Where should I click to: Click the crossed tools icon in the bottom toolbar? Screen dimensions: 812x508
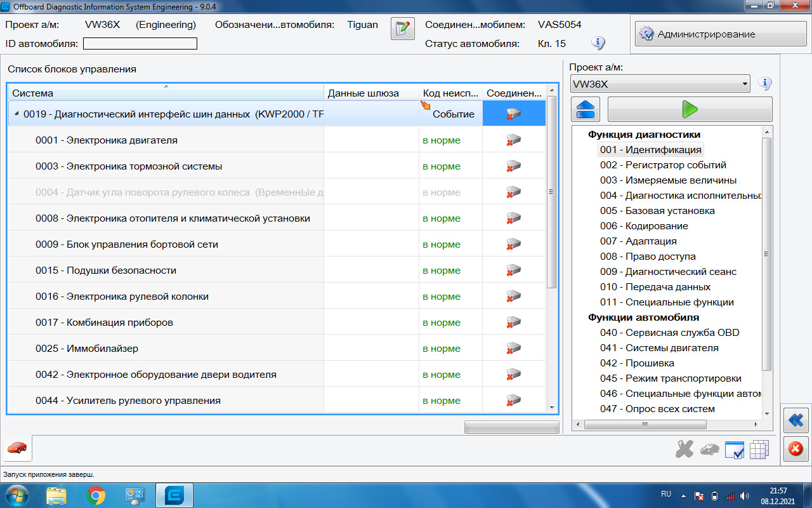click(x=684, y=449)
